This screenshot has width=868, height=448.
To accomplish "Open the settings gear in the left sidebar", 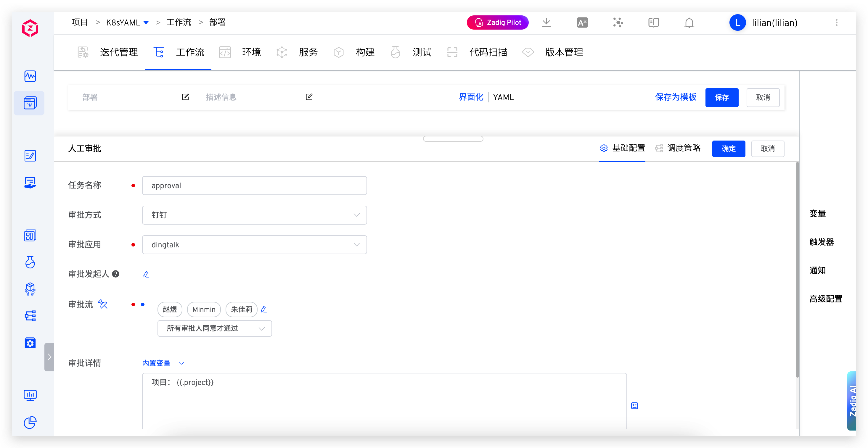I will tap(30, 343).
